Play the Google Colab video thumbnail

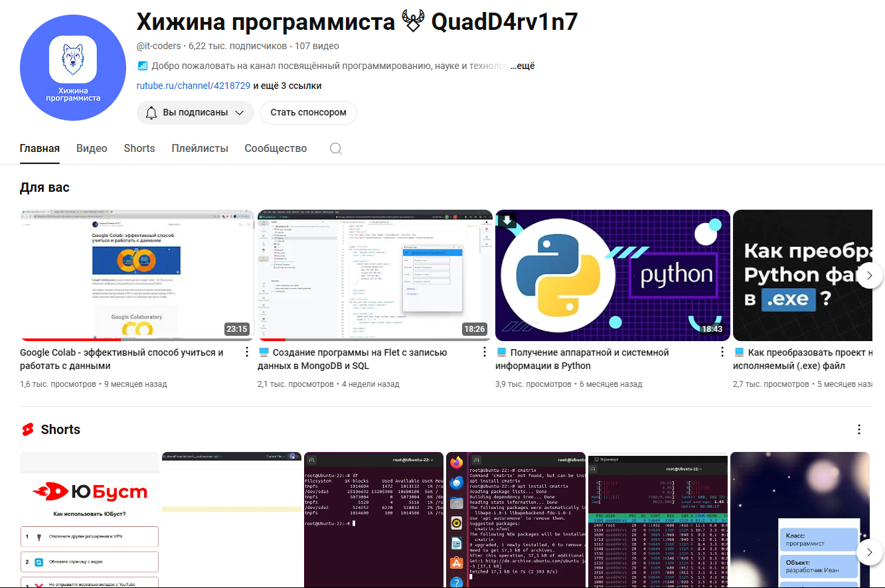click(x=137, y=275)
